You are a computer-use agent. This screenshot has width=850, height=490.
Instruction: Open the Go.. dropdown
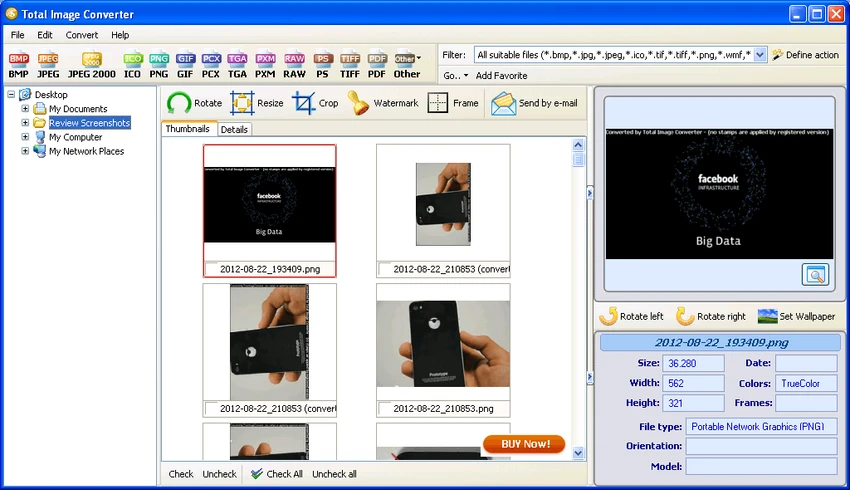[x=455, y=75]
